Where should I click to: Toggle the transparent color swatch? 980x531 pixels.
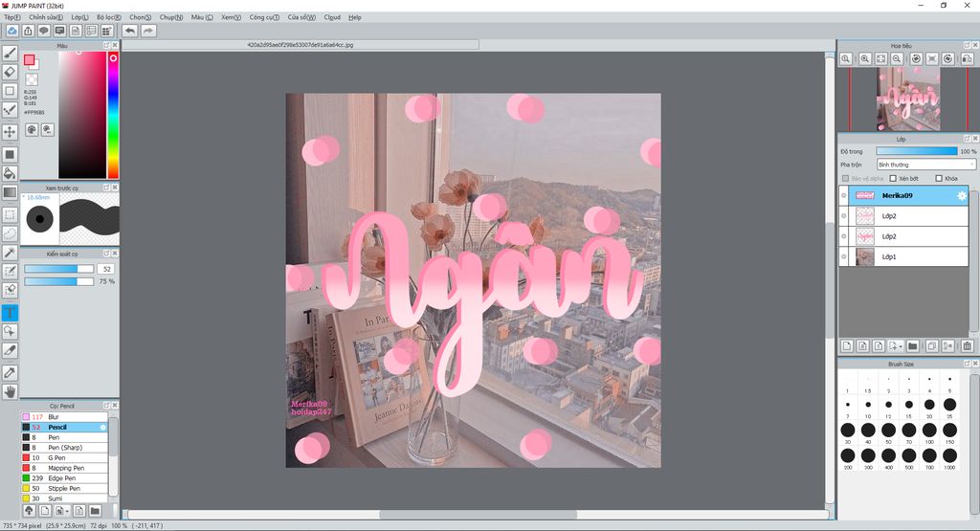(x=32, y=79)
